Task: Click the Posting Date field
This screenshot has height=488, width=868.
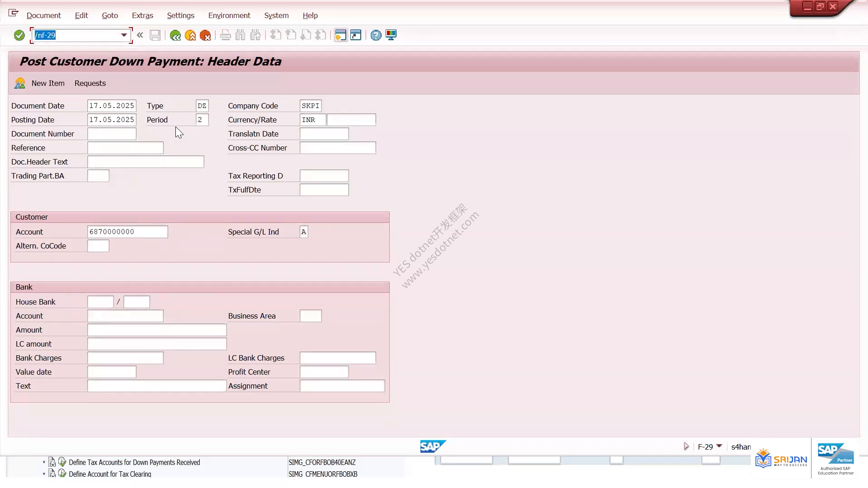Action: coord(112,120)
